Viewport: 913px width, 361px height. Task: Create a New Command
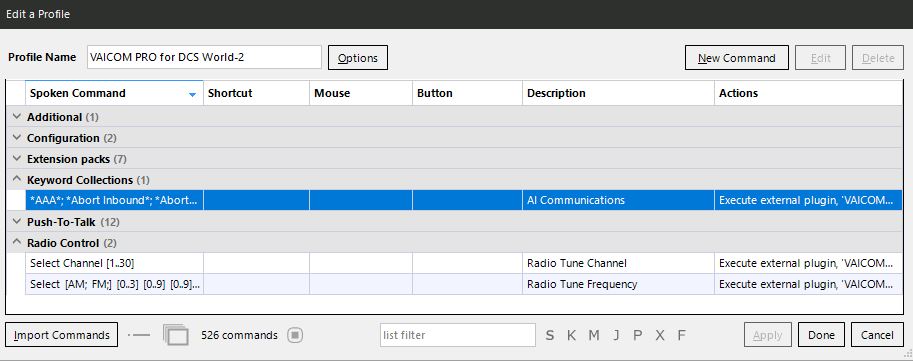(737, 58)
